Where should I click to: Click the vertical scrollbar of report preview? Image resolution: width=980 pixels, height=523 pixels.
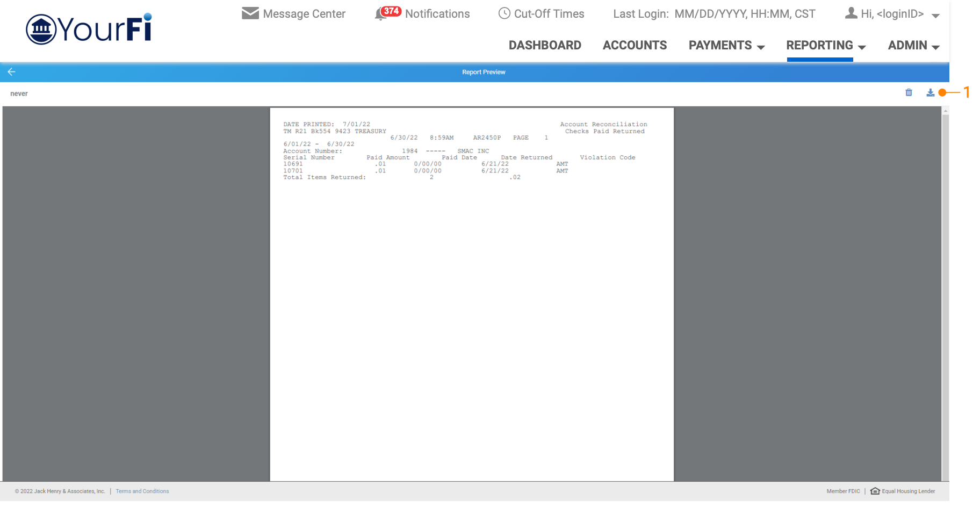point(945,295)
